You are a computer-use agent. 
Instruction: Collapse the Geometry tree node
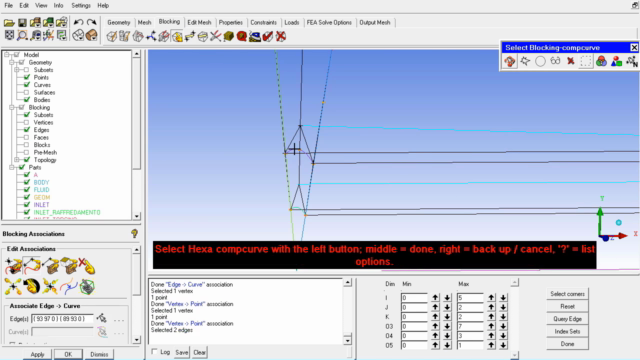coord(12,62)
